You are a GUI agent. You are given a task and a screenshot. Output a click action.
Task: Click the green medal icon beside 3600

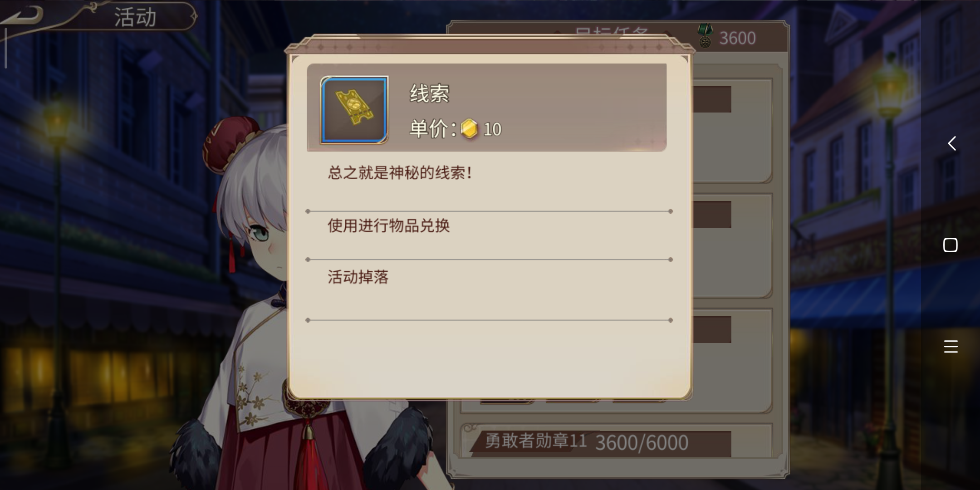pos(706,36)
